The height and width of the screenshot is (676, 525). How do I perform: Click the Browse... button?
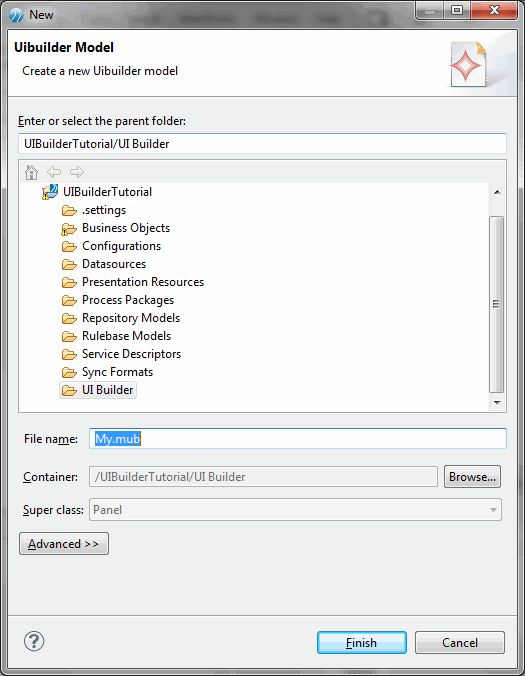(472, 477)
